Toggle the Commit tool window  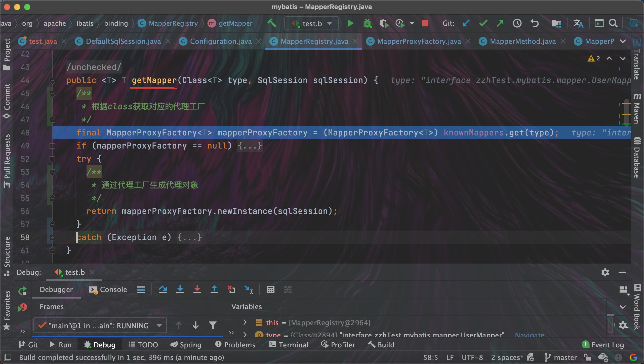(7, 101)
